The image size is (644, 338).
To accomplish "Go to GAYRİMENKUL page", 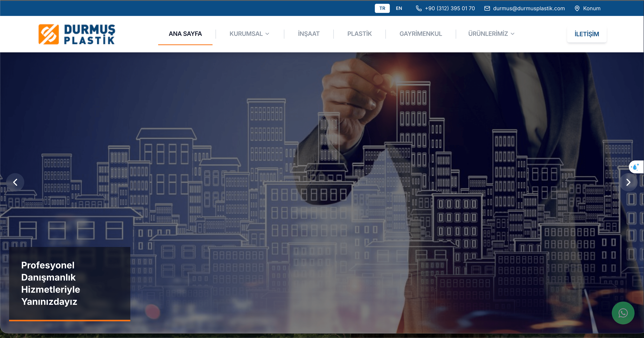I will (420, 34).
